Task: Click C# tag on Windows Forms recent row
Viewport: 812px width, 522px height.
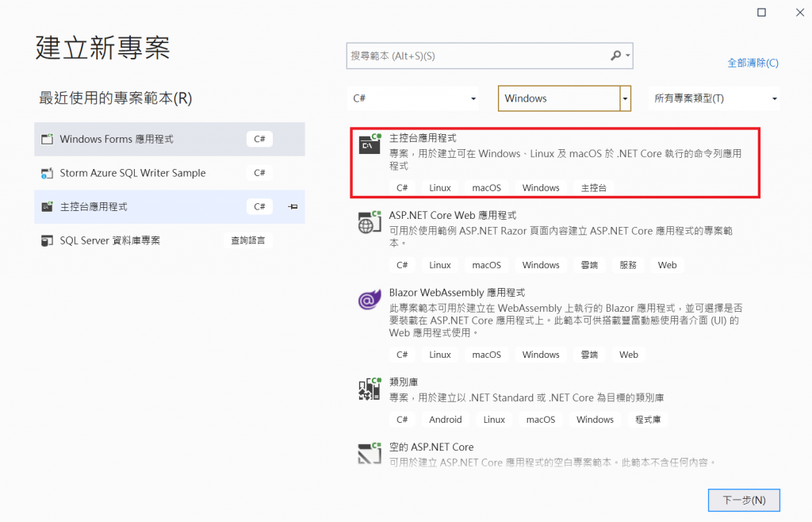Action: tap(259, 139)
